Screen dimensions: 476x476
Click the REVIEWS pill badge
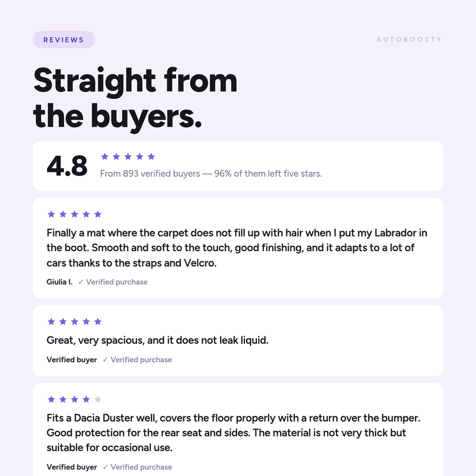64,40
